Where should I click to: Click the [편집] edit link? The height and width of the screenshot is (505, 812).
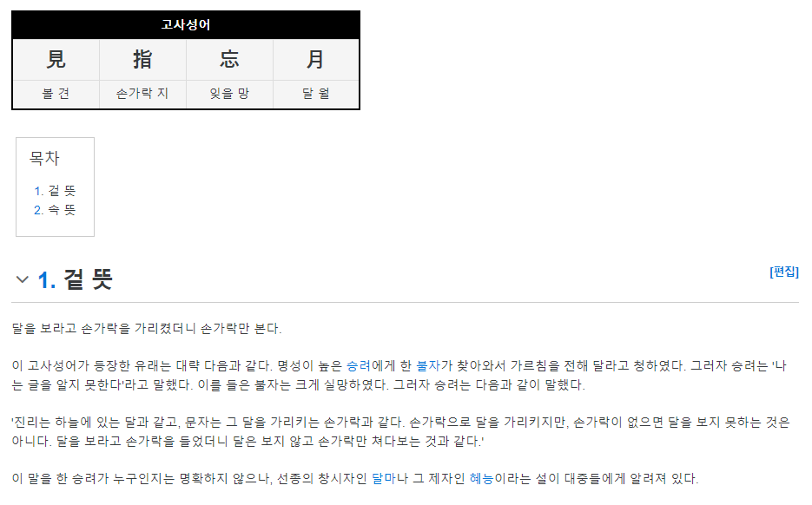(784, 272)
